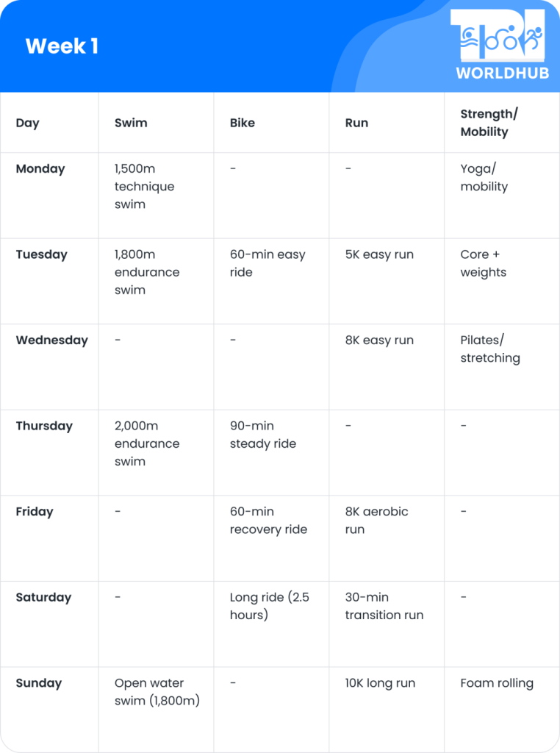Screen dimensions: 560x753
Task: Click the Tri WorldHub logo
Action: pyautogui.click(x=500, y=45)
